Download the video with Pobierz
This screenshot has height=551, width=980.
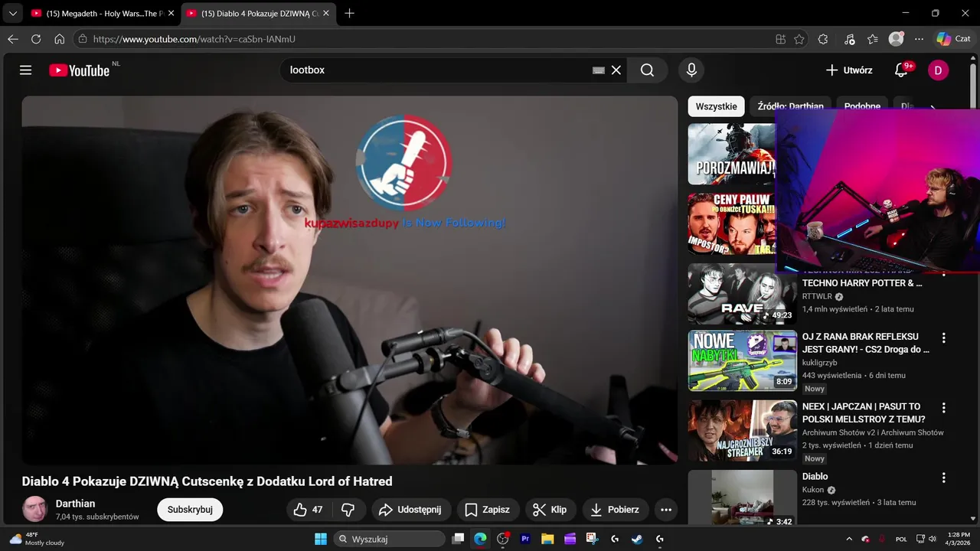tap(616, 510)
